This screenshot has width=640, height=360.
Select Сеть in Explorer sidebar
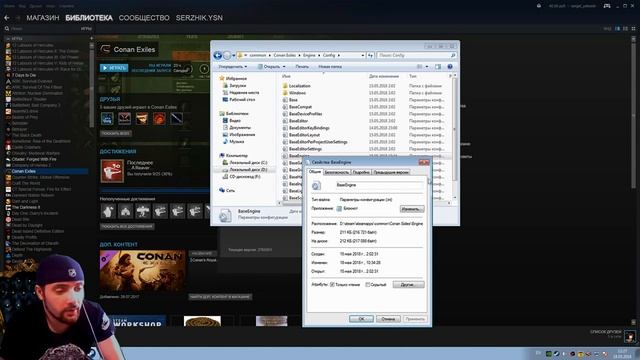pyautogui.click(x=230, y=190)
